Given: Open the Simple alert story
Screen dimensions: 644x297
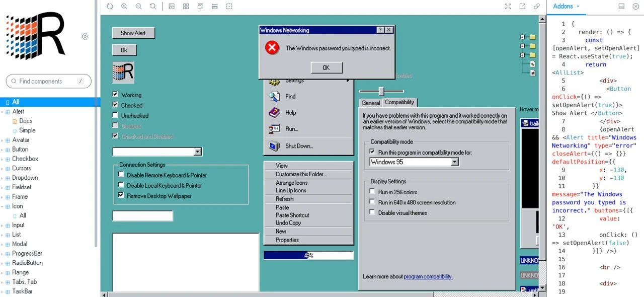Looking at the screenshot, I should point(27,130).
